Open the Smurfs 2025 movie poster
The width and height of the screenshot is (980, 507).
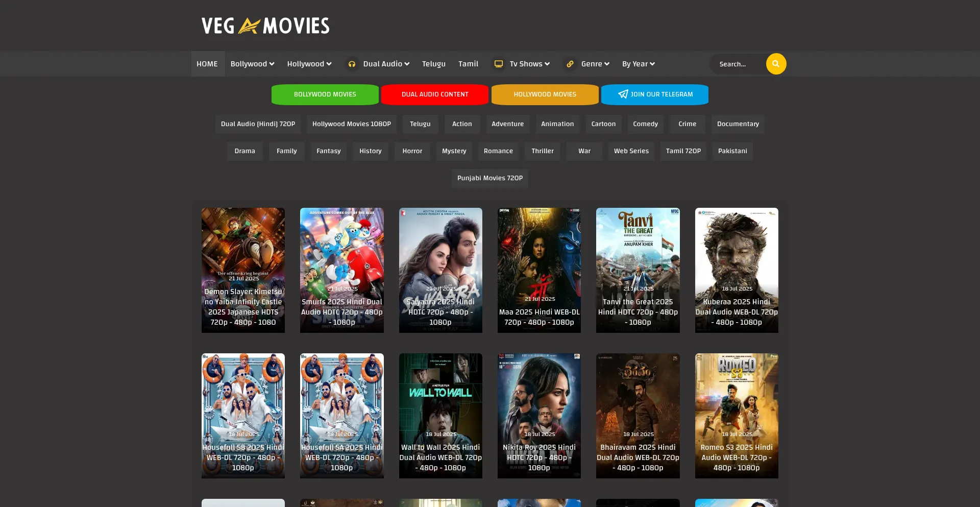point(341,270)
